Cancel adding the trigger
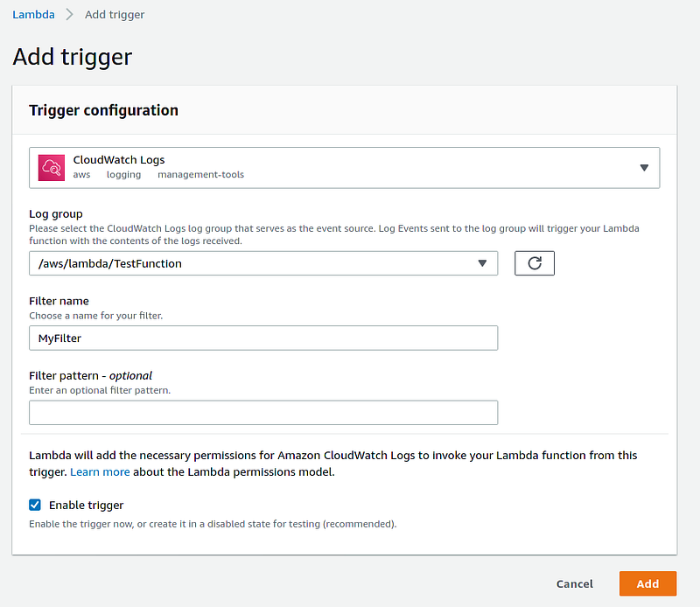The image size is (700, 607). 574,583
